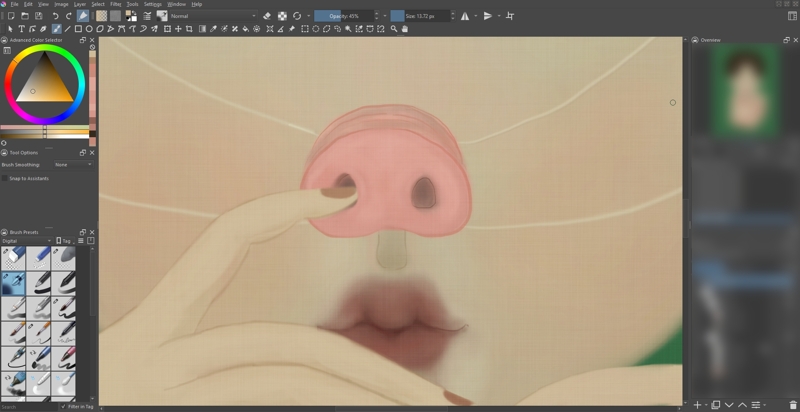Open the Window menu
This screenshot has width=800, height=412.
(177, 4)
